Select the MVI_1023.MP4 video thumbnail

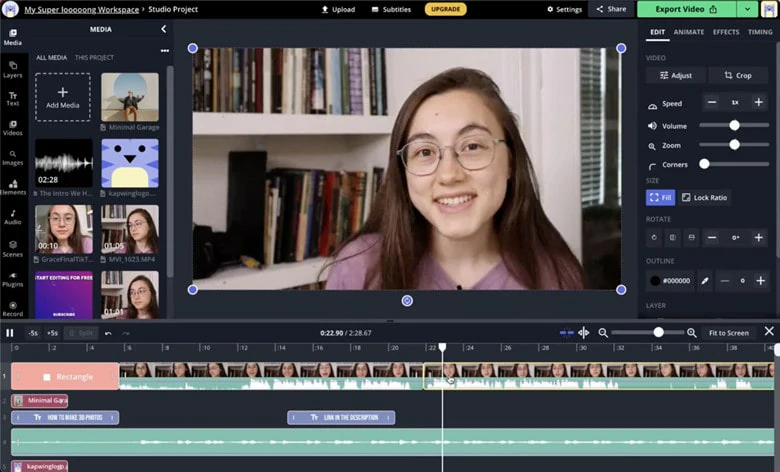pos(130,229)
